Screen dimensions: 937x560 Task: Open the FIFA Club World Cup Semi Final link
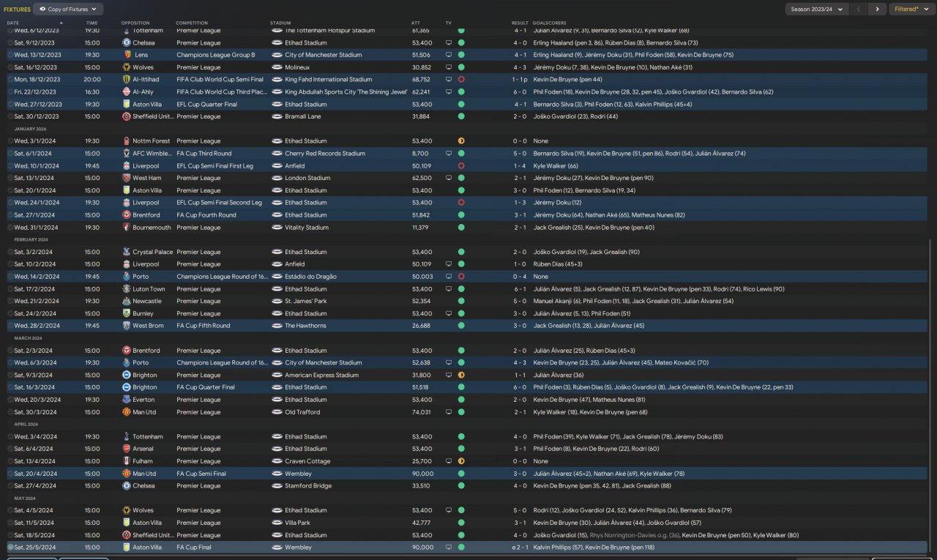click(x=220, y=80)
